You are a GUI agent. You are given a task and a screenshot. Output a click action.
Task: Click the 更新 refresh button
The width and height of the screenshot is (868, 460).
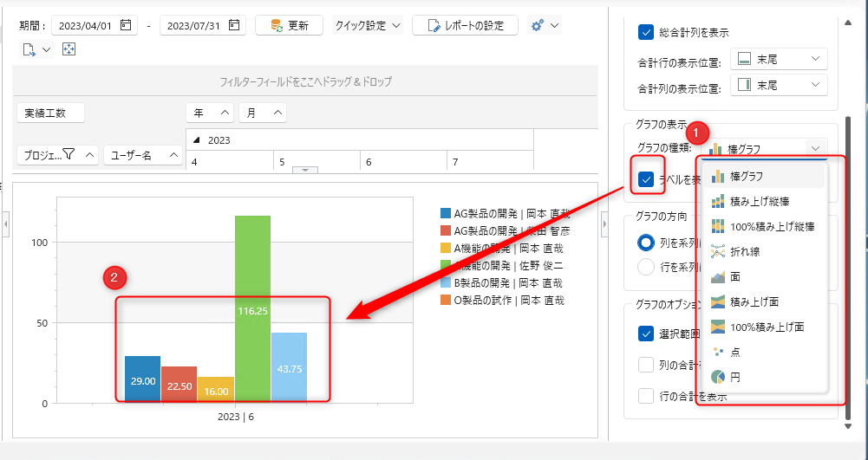pyautogui.click(x=289, y=25)
